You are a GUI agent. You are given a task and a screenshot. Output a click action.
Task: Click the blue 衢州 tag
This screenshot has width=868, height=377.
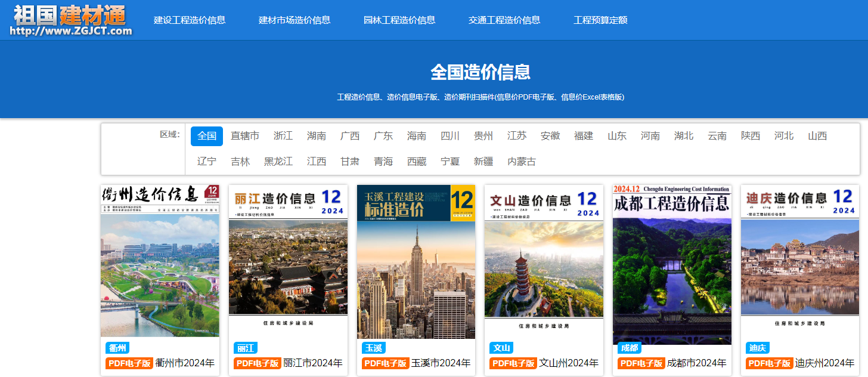[117, 348]
